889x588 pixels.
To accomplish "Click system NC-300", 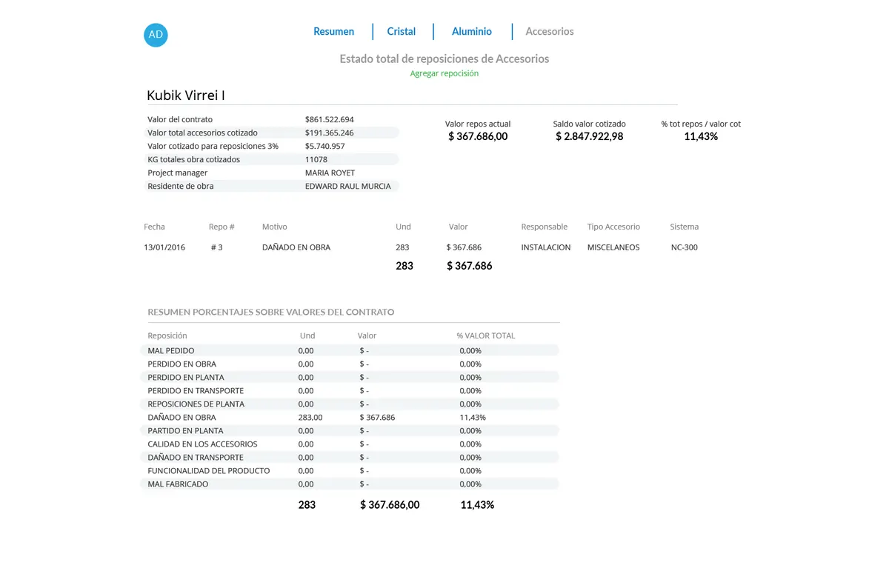I will (685, 247).
